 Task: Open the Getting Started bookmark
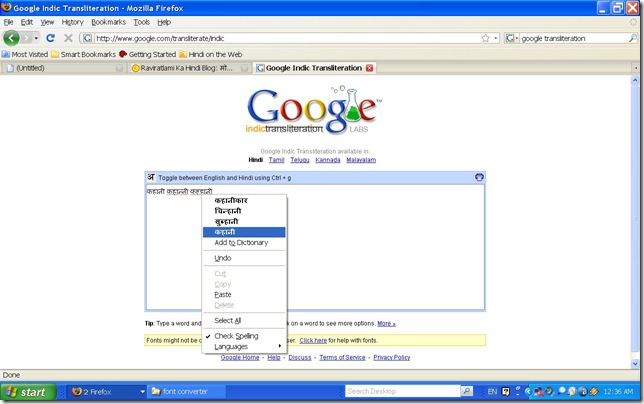(x=147, y=54)
